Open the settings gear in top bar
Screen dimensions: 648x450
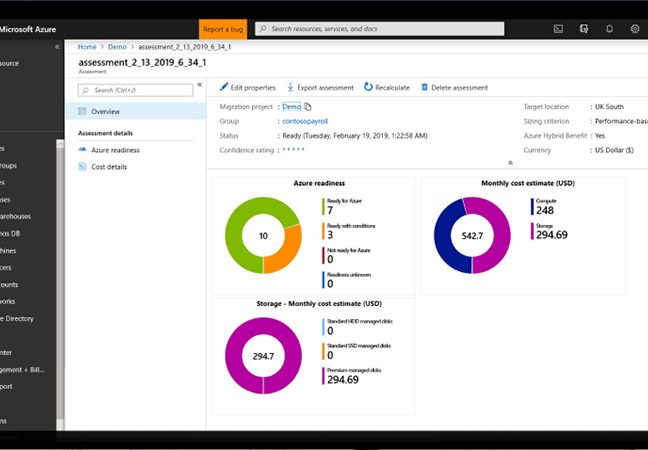coord(635,29)
